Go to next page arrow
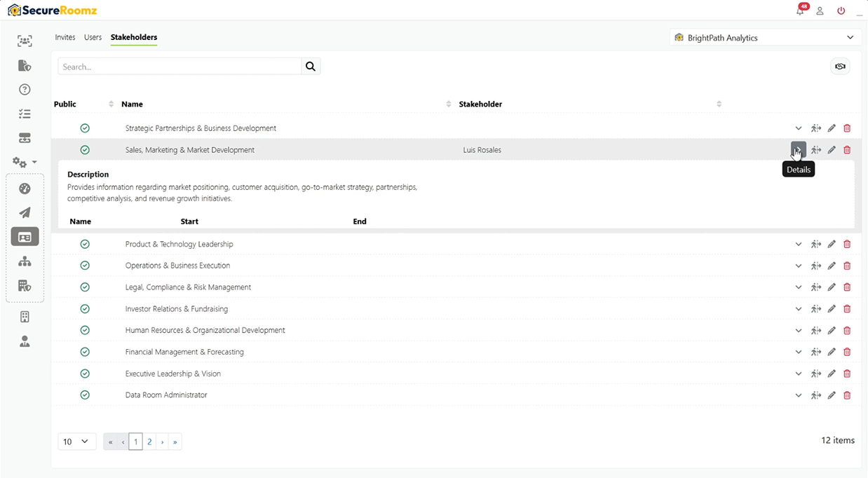 point(162,442)
